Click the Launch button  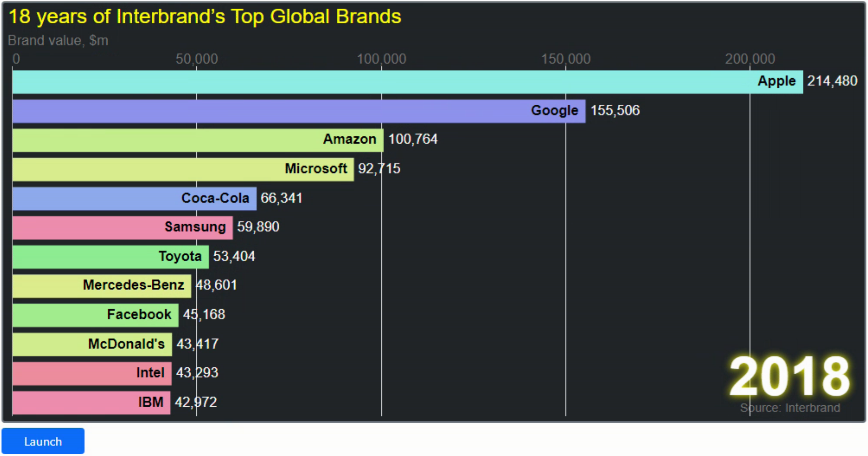point(43,441)
